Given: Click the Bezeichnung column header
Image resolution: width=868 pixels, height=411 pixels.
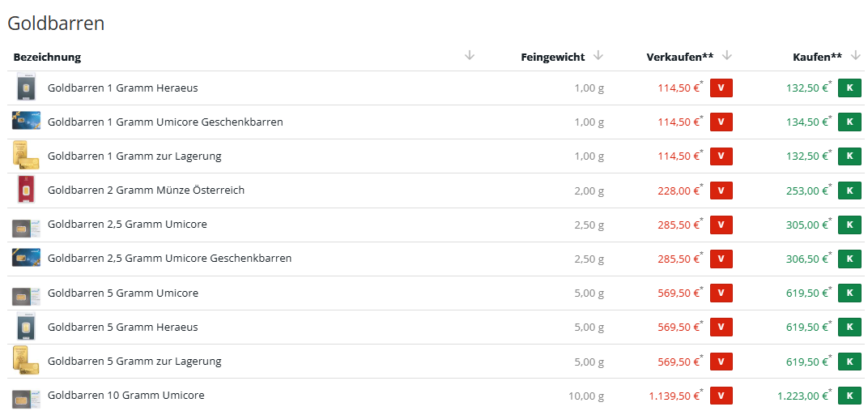Looking at the screenshot, I should (x=47, y=57).
